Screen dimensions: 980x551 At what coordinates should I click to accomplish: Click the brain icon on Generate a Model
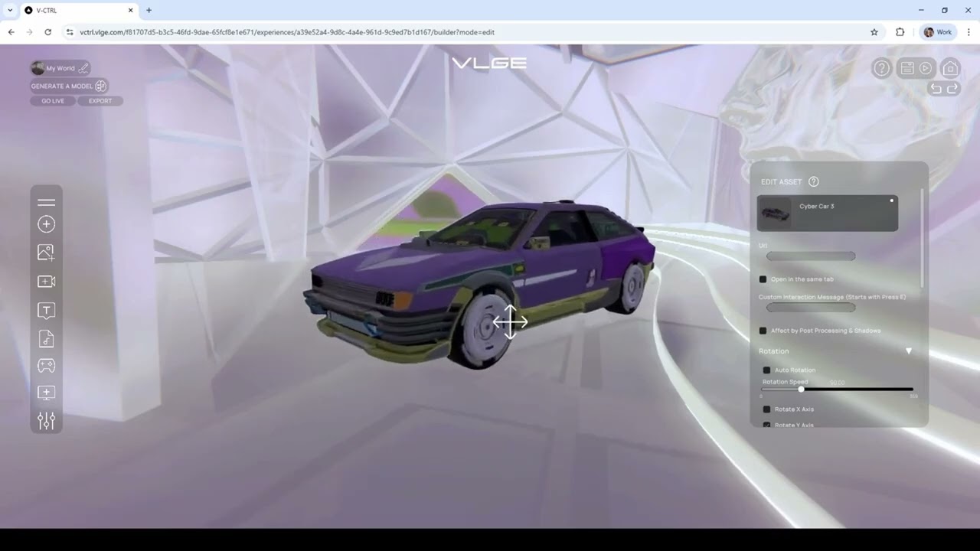pyautogui.click(x=100, y=86)
